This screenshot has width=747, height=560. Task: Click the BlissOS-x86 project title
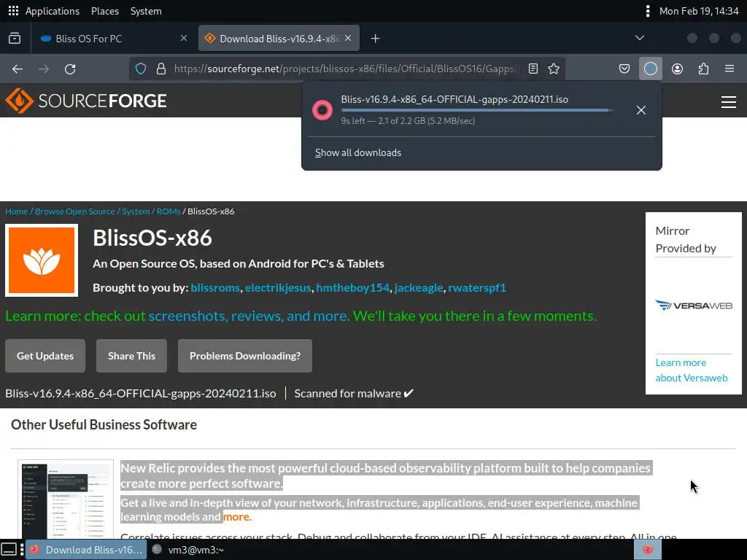[x=152, y=238]
